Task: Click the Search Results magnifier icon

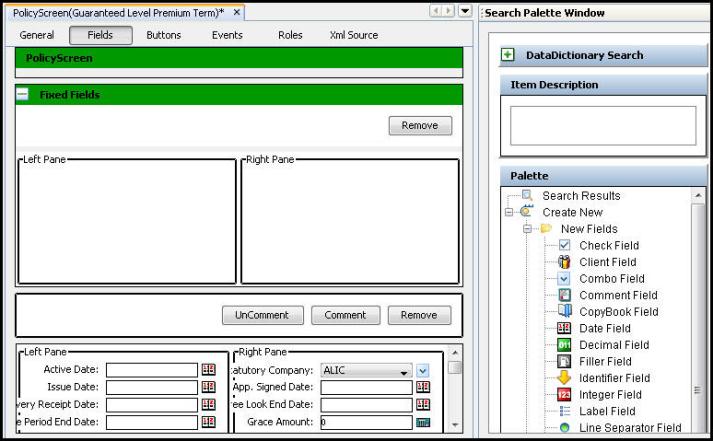Action: pos(527,195)
